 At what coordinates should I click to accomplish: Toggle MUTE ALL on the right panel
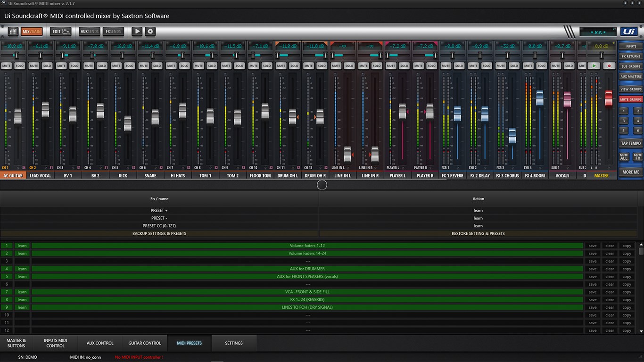[623, 157]
